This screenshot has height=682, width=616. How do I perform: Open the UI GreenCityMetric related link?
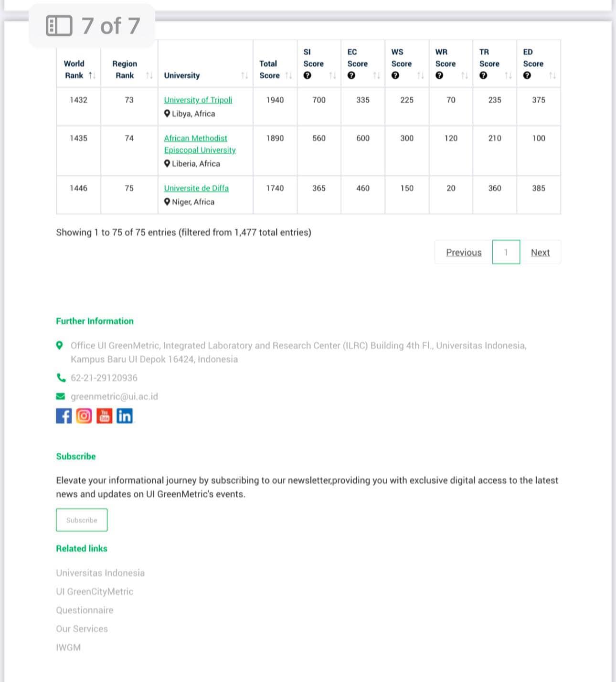point(95,592)
